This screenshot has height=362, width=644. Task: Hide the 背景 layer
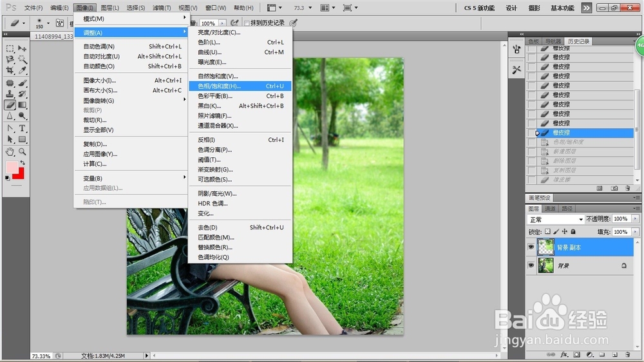tap(531, 265)
